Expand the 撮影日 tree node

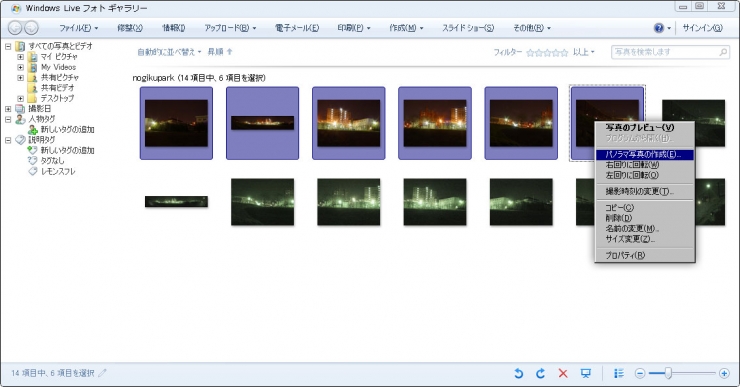[x=8, y=109]
